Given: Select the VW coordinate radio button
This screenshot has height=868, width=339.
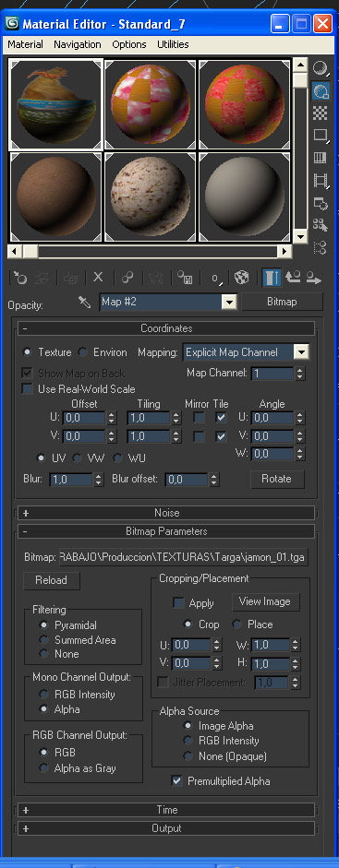Looking at the screenshot, I should point(77,458).
